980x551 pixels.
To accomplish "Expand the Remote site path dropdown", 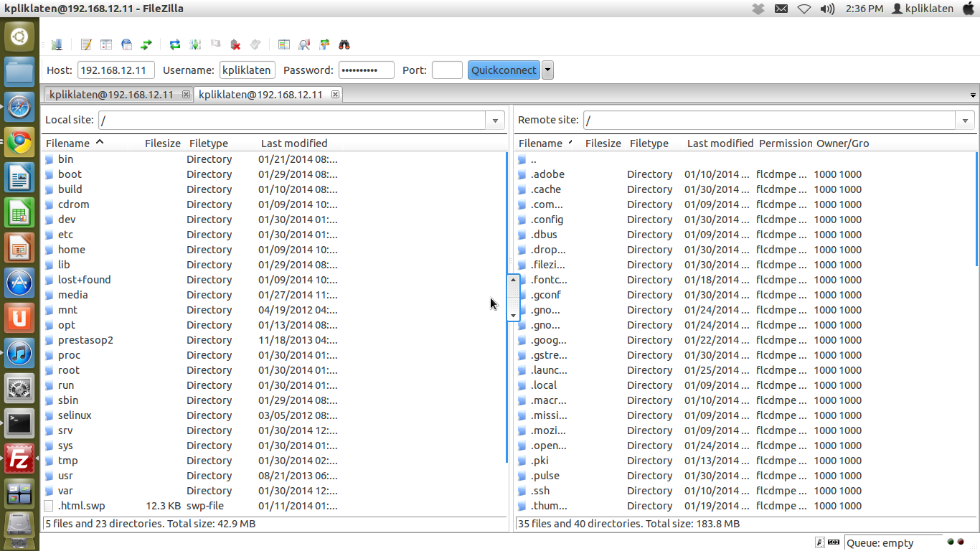I will click(966, 121).
